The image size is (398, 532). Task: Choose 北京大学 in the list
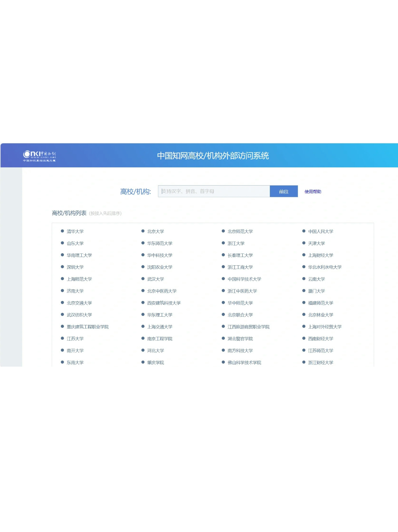(x=155, y=231)
